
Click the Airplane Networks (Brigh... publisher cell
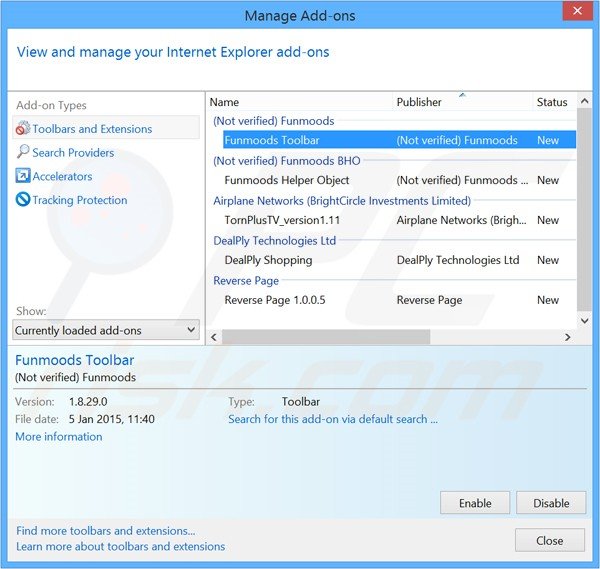pos(461,220)
